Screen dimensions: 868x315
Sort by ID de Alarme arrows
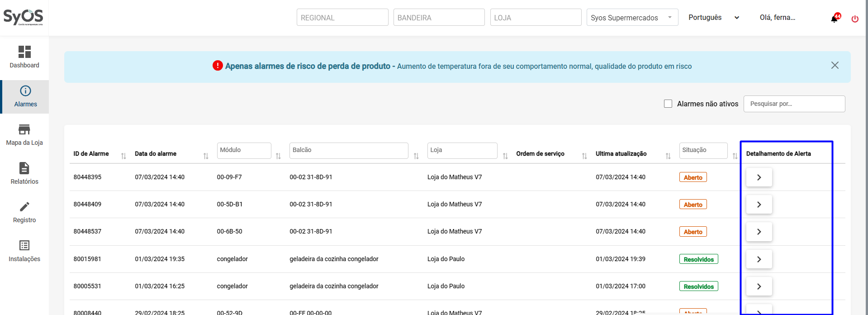click(x=123, y=156)
